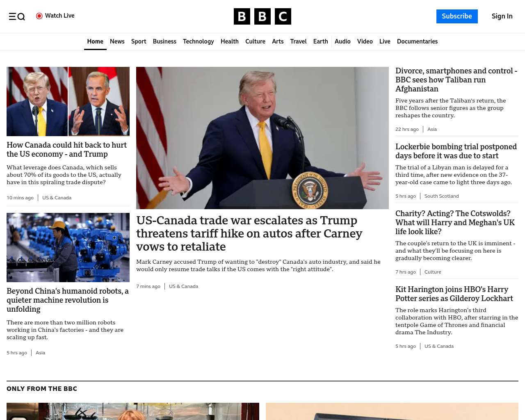Read 'How Canada could hit back' headline

66,149
